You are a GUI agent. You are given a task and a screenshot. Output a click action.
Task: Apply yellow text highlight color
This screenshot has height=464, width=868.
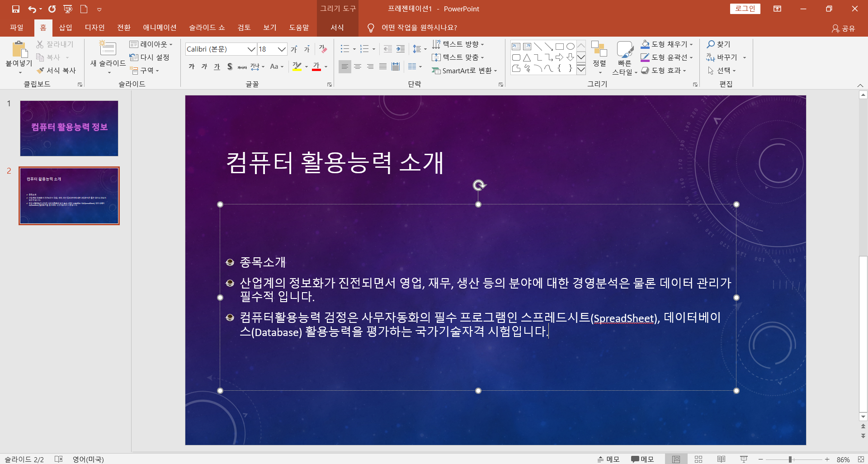coord(297,66)
